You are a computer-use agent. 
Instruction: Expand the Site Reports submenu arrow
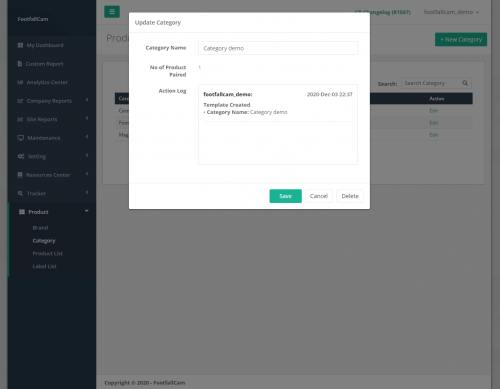87,118
